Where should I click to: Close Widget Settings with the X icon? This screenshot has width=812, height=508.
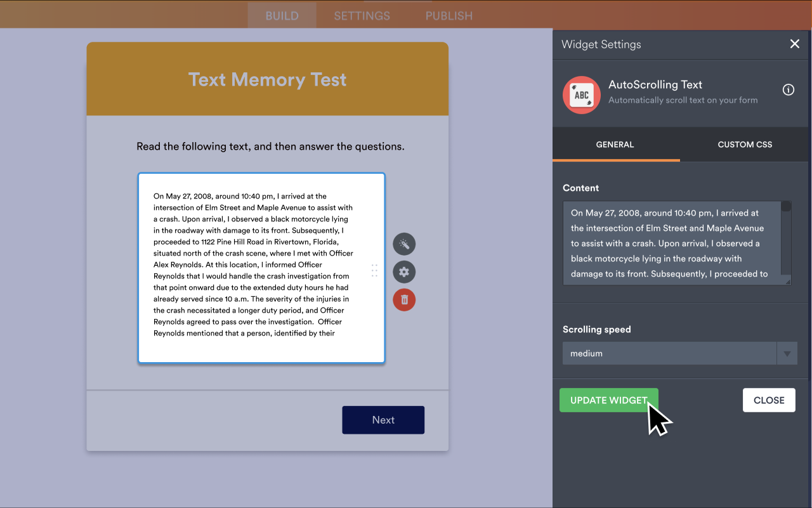point(794,44)
